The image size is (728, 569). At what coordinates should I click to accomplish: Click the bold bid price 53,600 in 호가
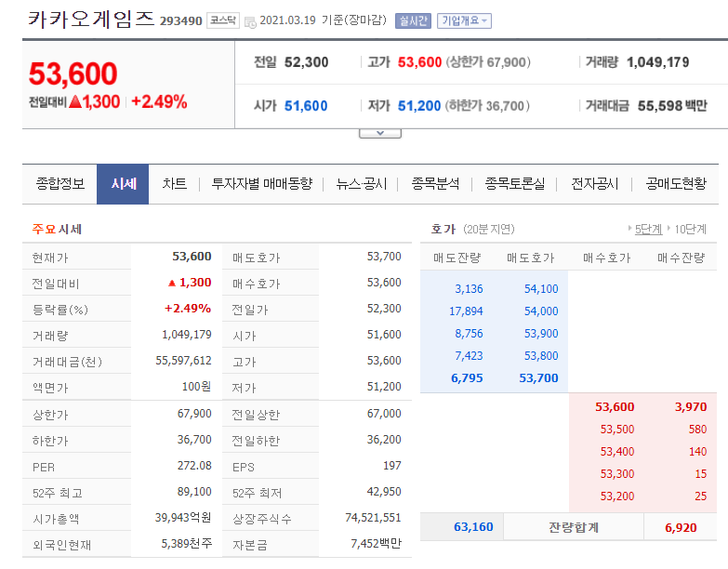pos(615,407)
